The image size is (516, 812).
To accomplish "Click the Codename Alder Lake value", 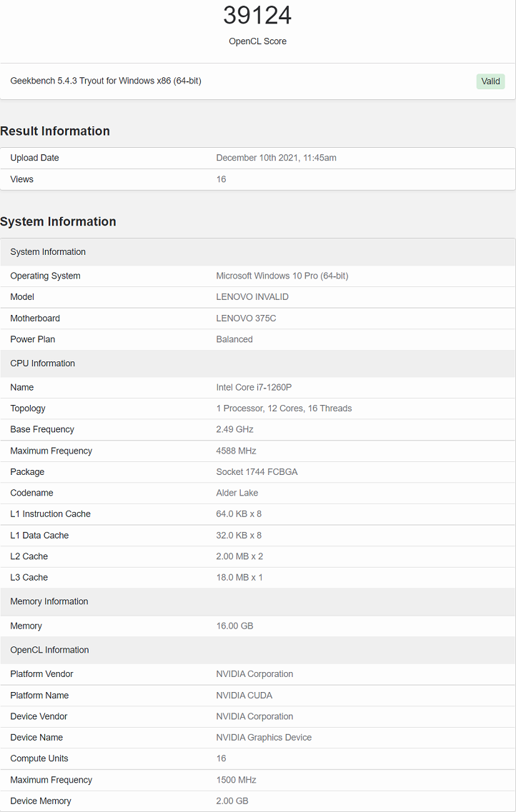I will coord(237,493).
